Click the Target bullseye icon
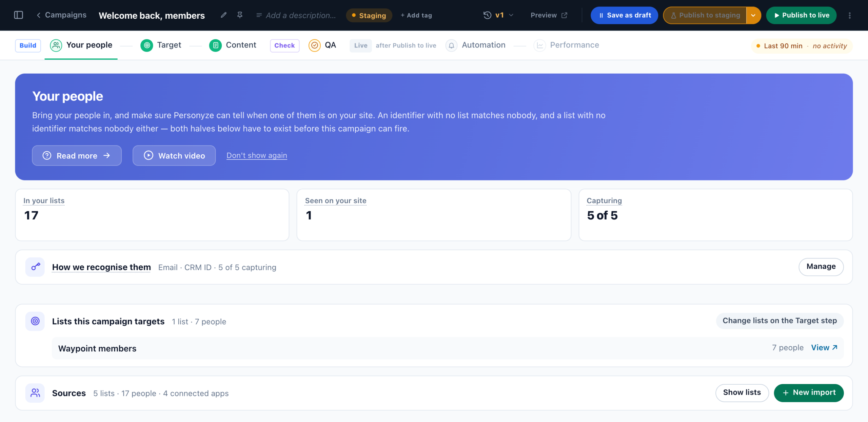This screenshot has height=422, width=868. (x=147, y=45)
